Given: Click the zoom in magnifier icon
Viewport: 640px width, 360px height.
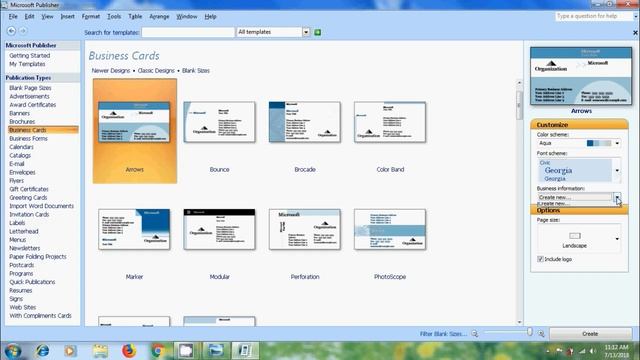Looking at the screenshot, I should click(x=541, y=334).
